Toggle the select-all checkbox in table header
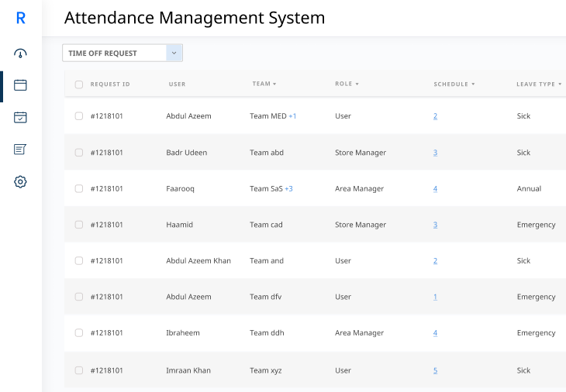This screenshot has width=566, height=392. 78,84
